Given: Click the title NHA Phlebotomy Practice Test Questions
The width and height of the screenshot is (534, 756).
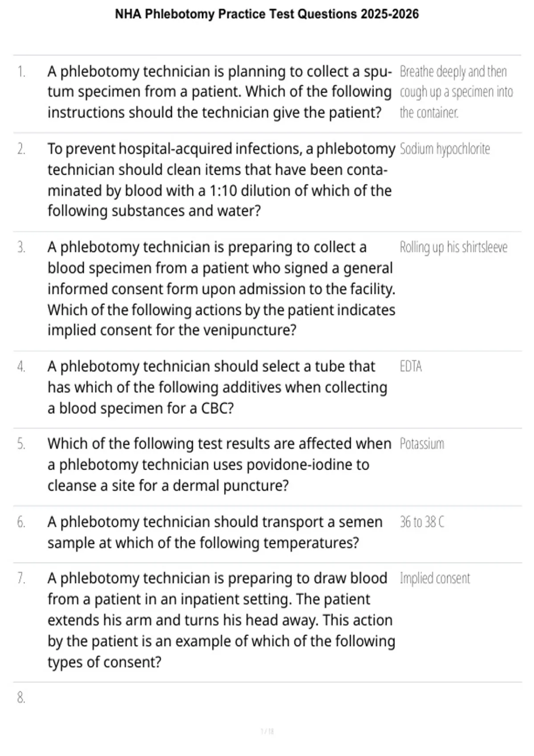Looking at the screenshot, I should (267, 14).
